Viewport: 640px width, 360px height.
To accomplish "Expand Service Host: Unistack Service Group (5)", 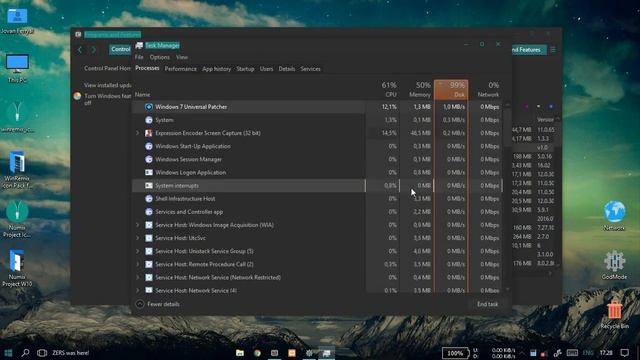I will click(138, 251).
